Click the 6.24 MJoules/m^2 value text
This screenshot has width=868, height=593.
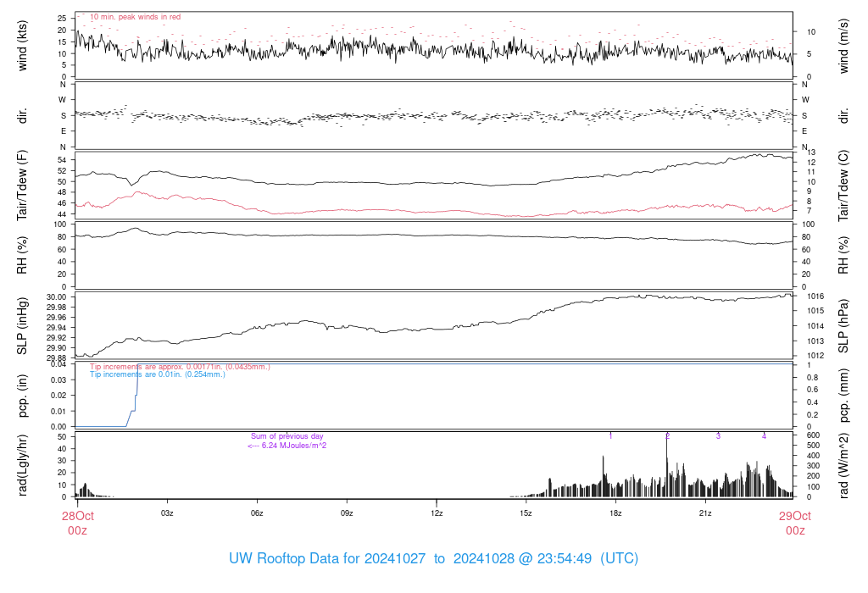[287, 446]
